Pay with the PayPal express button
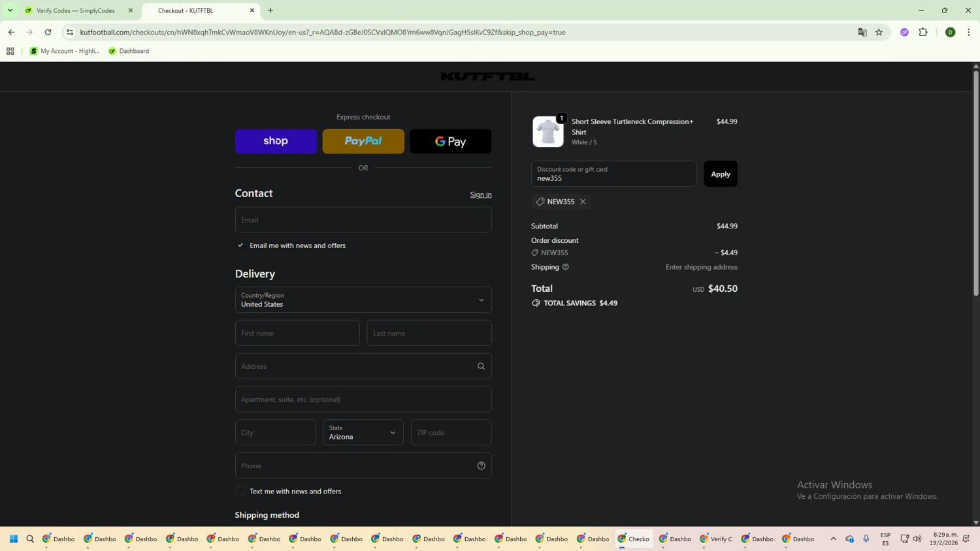The image size is (980, 551). point(363,141)
